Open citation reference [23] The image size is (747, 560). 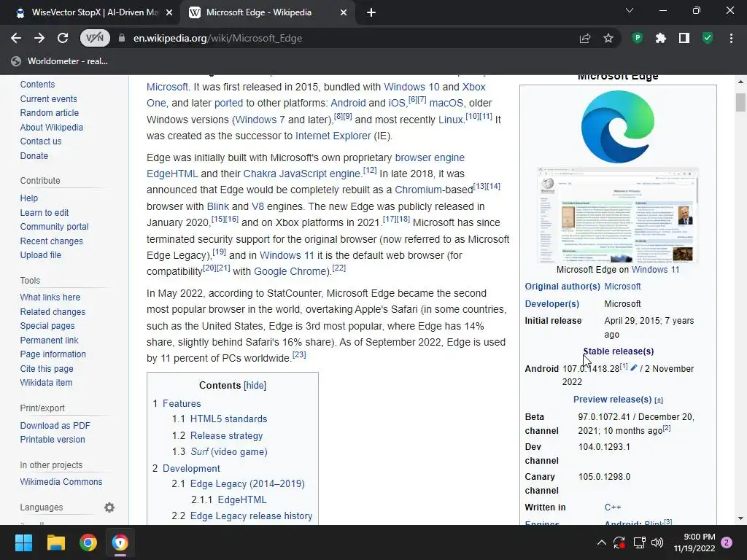(299, 355)
